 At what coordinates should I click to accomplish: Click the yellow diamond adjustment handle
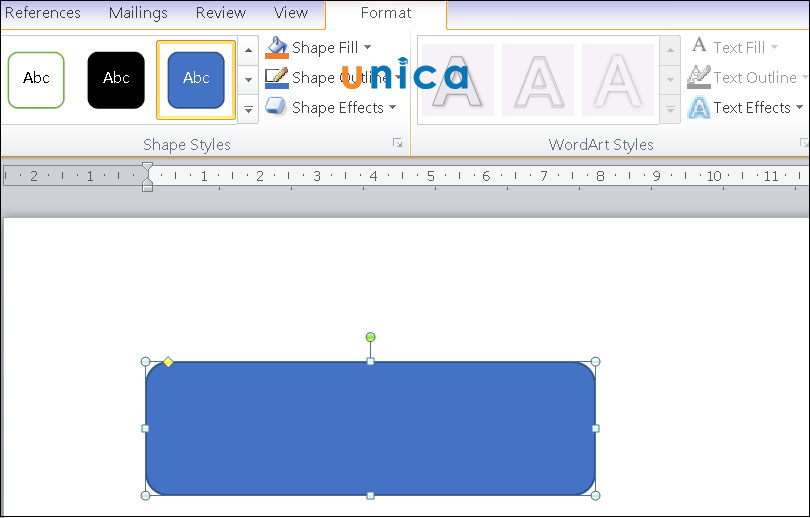tap(168, 362)
